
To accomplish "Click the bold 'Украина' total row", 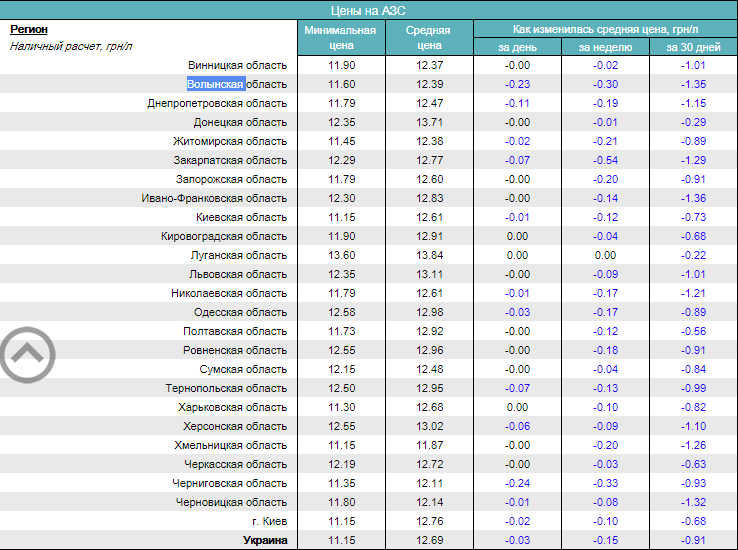I will pyautogui.click(x=265, y=540).
